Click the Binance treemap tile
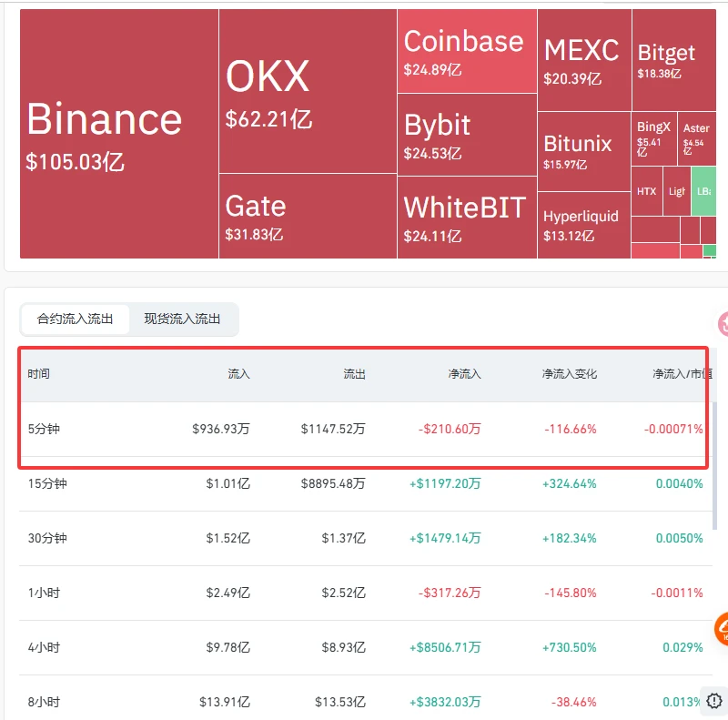This screenshot has width=728, height=720. coord(119,134)
